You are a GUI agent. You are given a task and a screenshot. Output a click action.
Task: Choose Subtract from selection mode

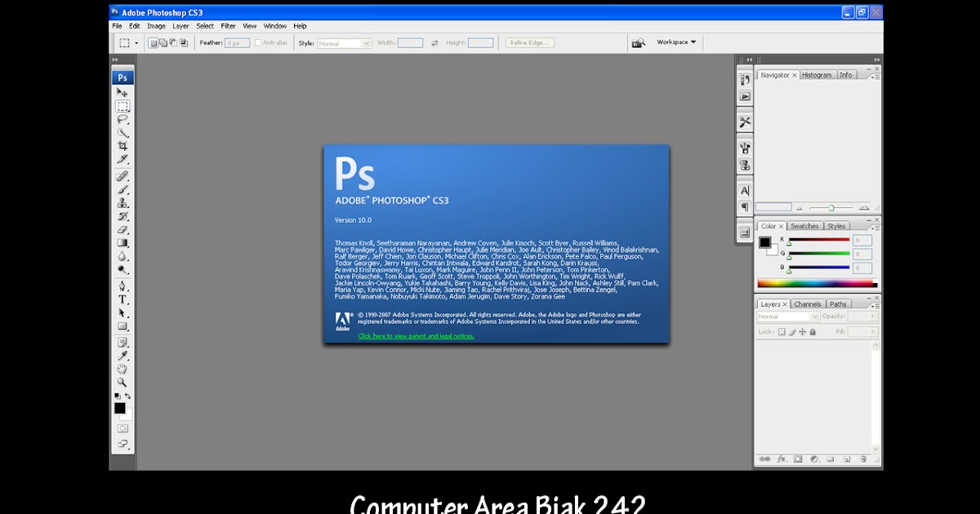point(173,42)
